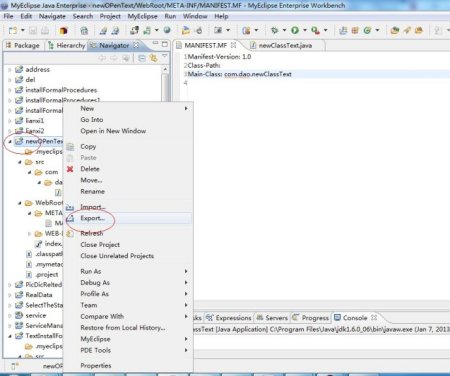Open the File menu

tap(8, 16)
